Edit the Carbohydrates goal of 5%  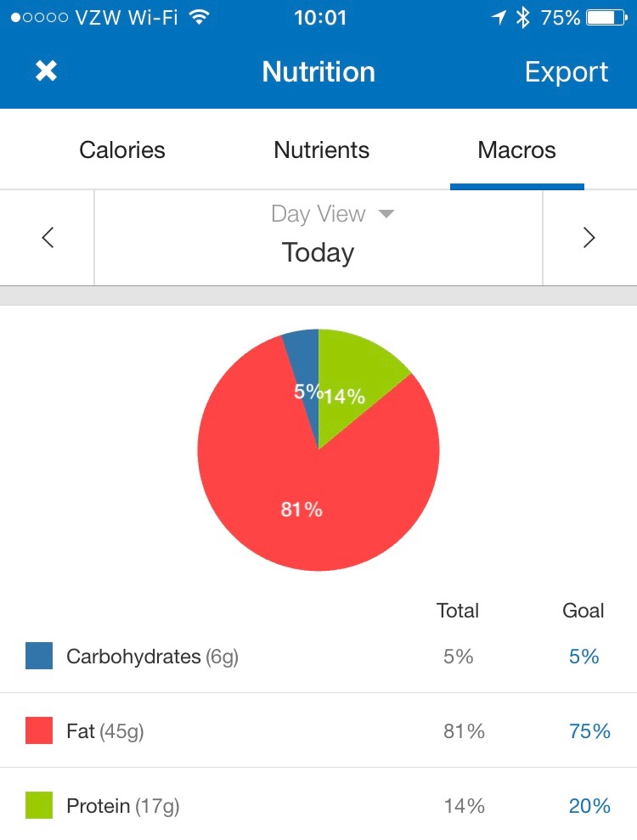point(583,657)
